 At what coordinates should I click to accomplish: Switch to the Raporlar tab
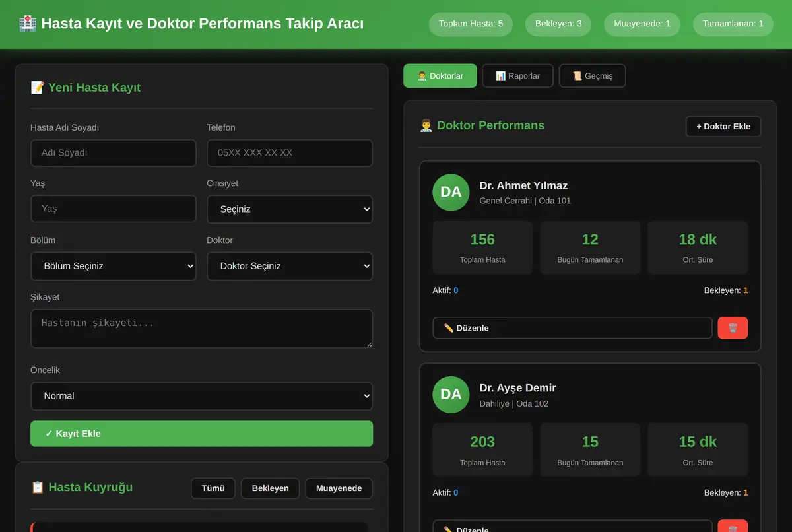pos(518,76)
